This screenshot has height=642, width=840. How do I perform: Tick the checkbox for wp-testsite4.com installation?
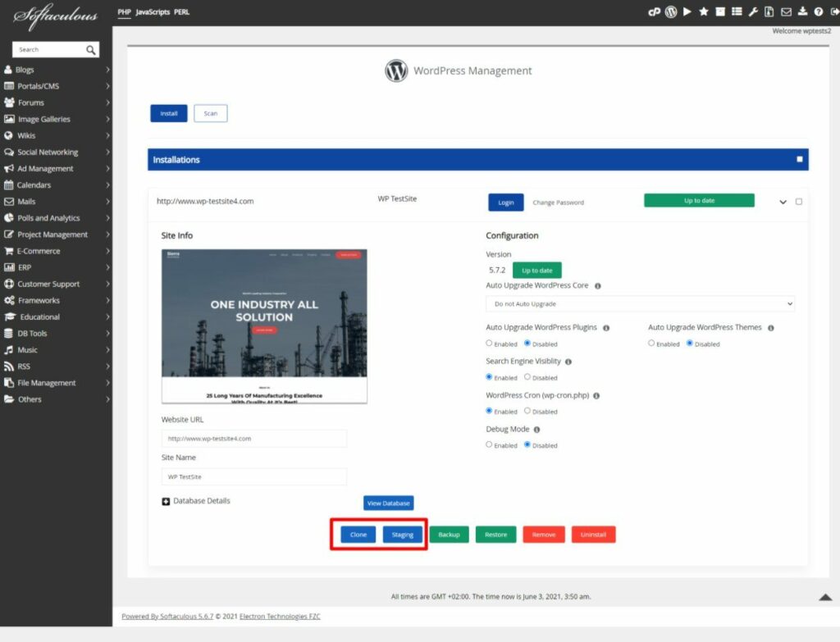click(799, 202)
